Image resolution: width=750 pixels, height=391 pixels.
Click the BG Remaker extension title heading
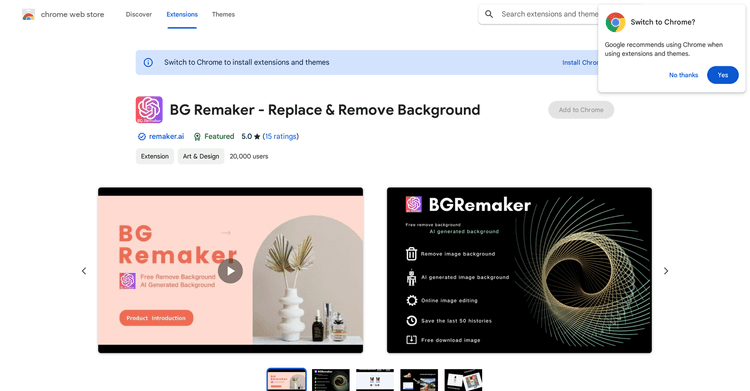(325, 110)
